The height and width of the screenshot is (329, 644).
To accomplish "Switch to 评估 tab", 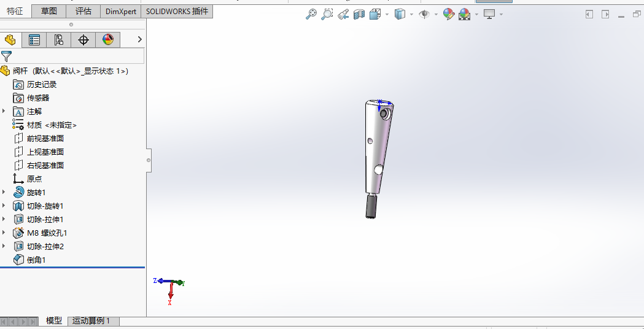I will (83, 11).
